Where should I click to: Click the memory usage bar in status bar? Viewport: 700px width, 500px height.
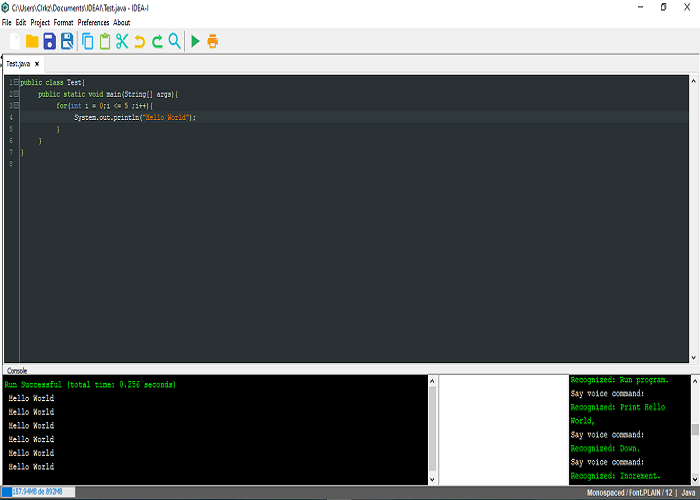pos(38,492)
